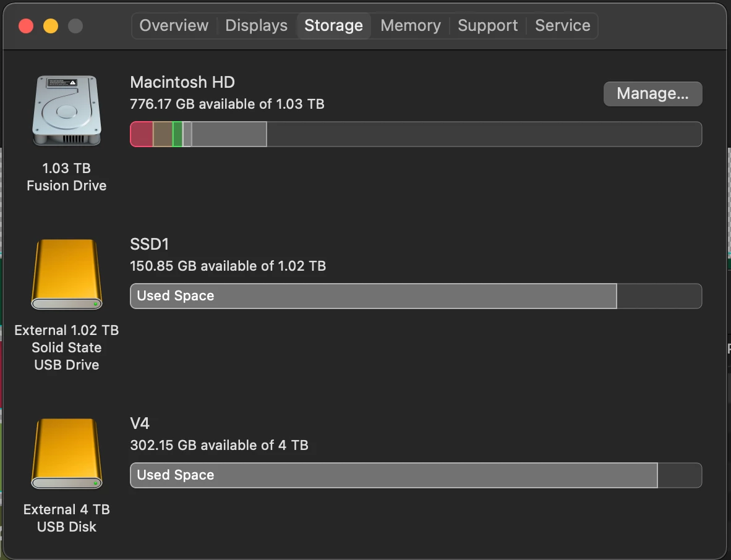
Task: Click the free space portion of V4 bar
Action: [680, 475]
